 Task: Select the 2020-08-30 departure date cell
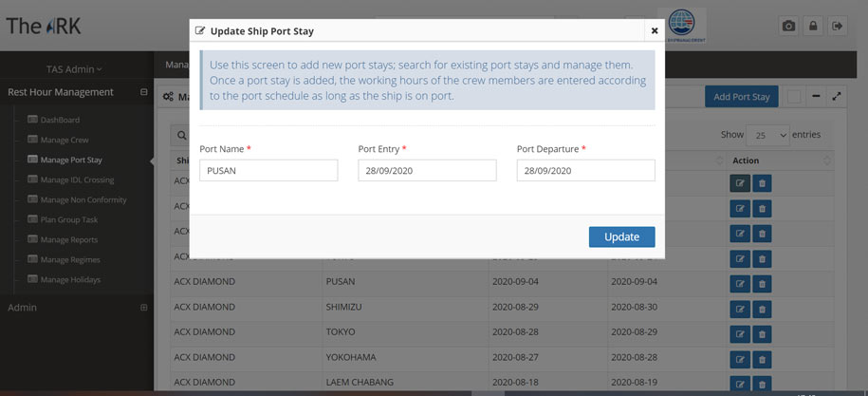click(x=635, y=307)
